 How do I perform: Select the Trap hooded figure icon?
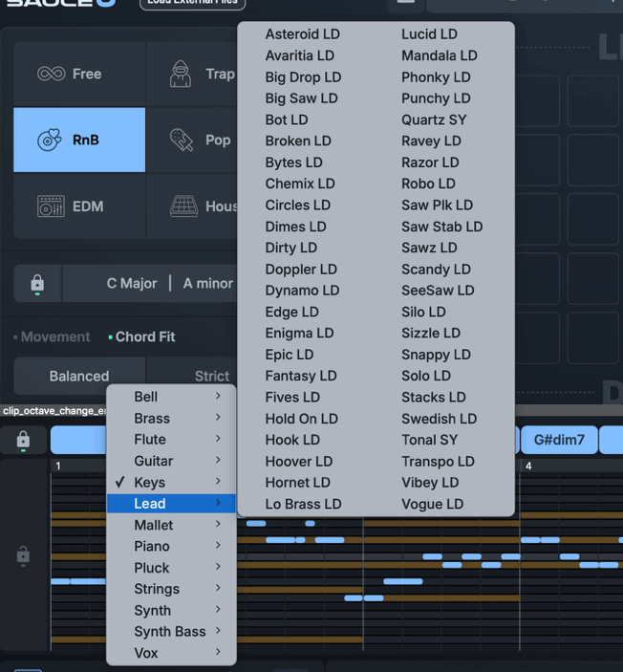(181, 74)
